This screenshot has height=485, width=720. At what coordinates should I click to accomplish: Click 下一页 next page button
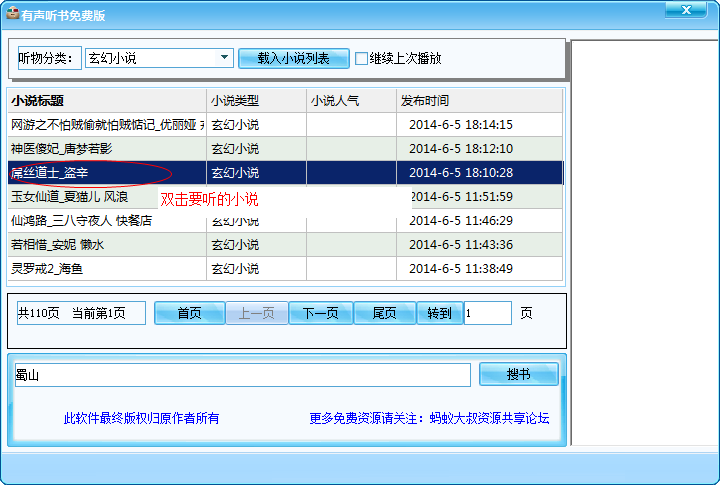321,313
